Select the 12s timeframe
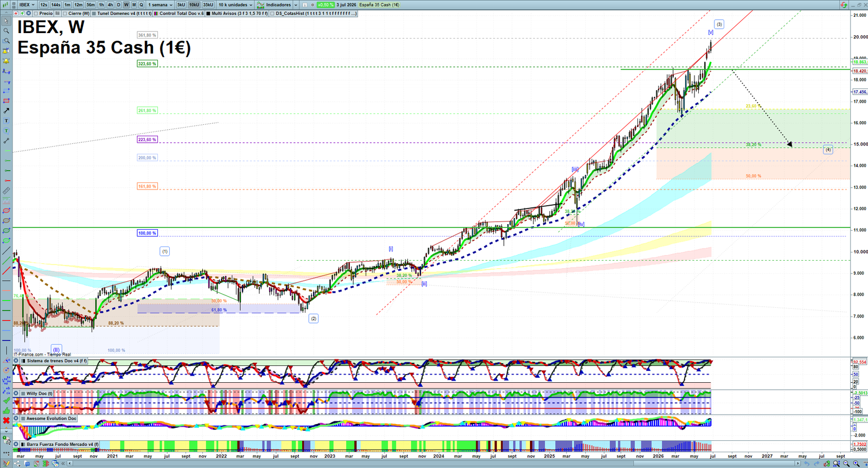This screenshot has height=468, width=868. (43, 4)
